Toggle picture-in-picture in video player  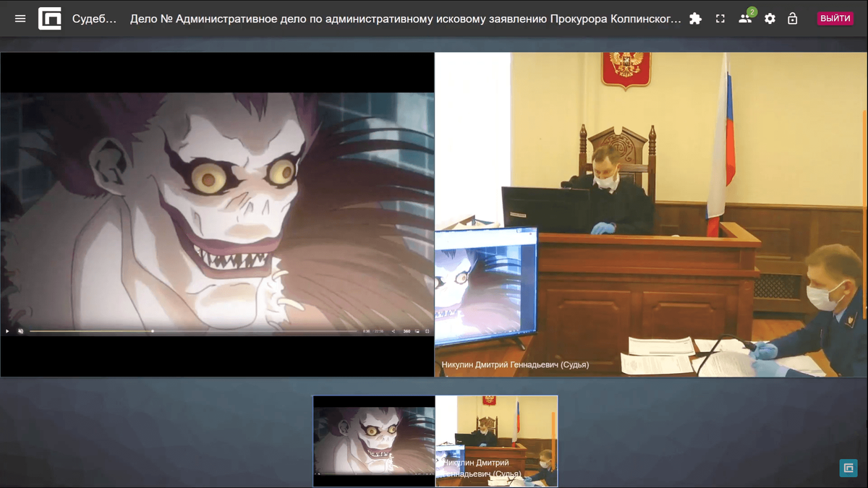tap(417, 331)
